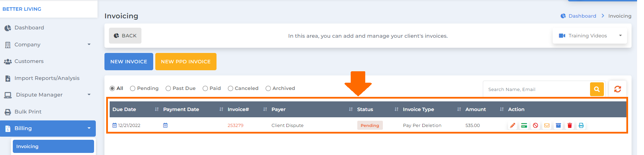
Task: Refresh the invoice list with the refresh icon
Action: [x=617, y=89]
